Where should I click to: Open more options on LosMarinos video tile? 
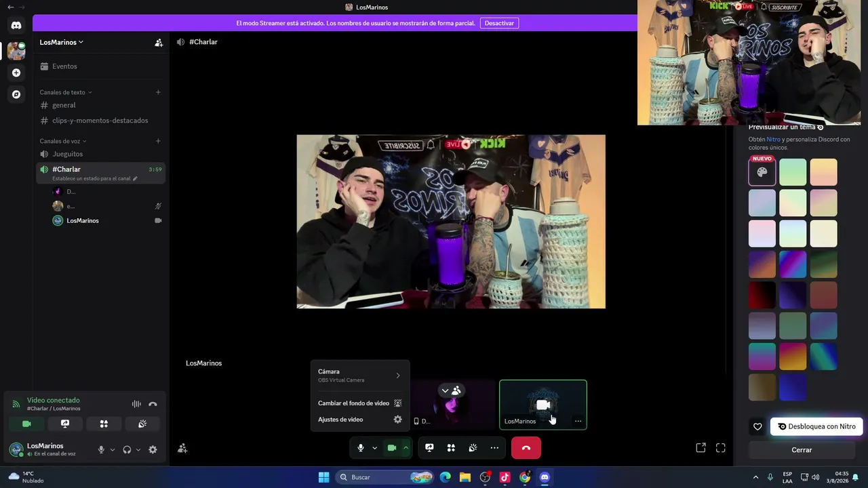578,421
